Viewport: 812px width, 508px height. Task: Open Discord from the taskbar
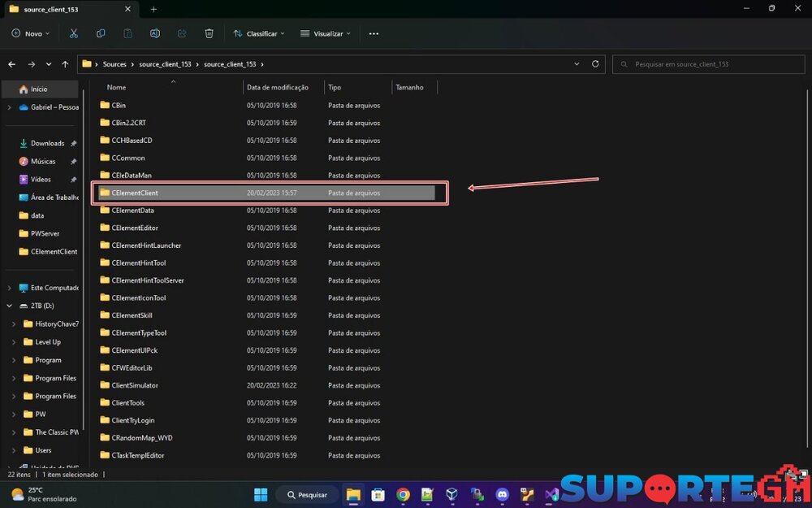tap(502, 494)
